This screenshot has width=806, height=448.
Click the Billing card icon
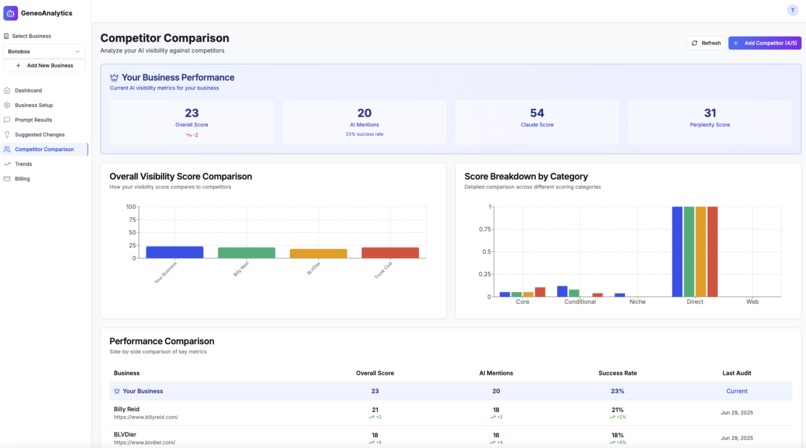click(x=7, y=179)
